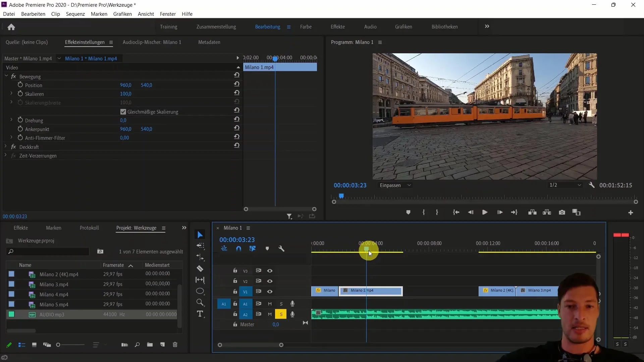Add marker in timeline header

coord(267,249)
